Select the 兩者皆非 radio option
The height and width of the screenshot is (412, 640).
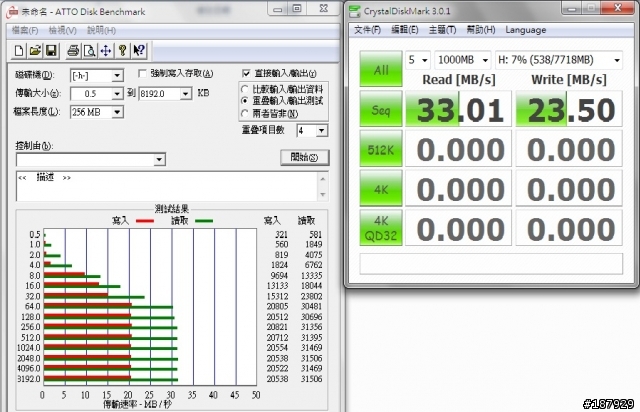245,113
